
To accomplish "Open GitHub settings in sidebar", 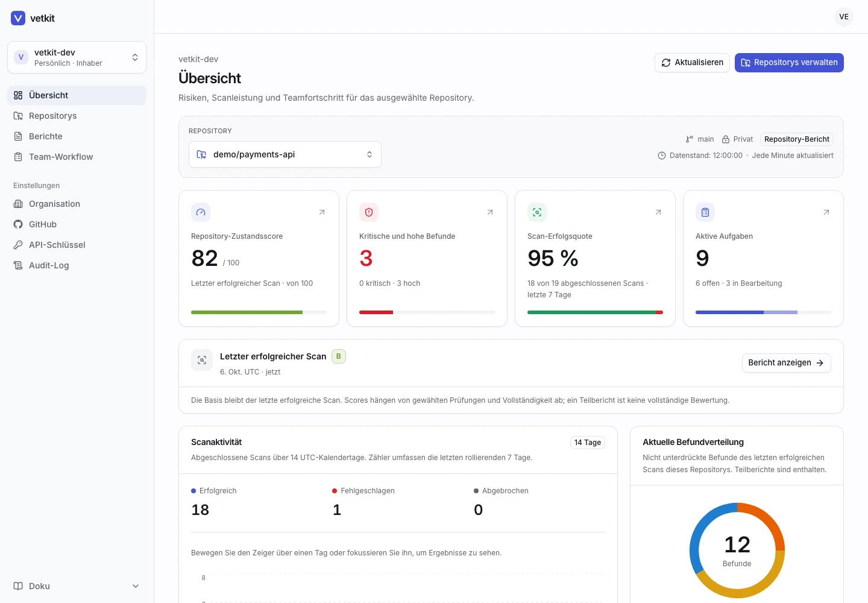I will click(x=77, y=224).
